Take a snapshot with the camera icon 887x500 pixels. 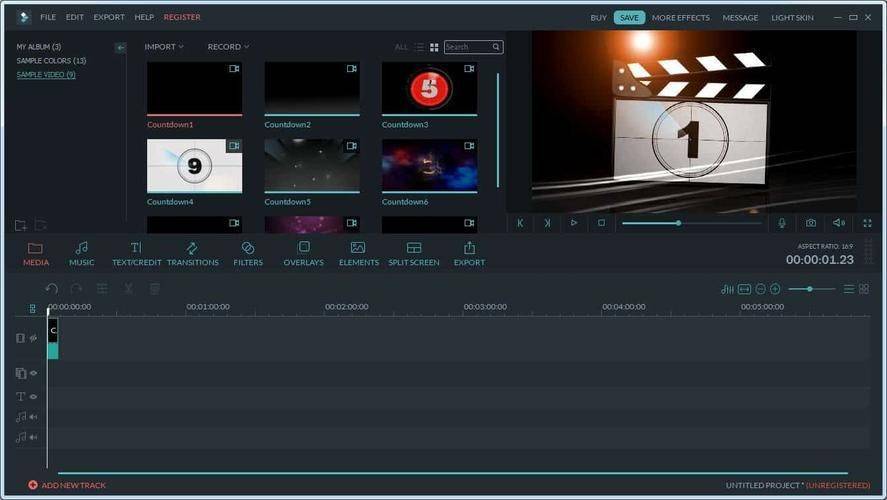pyautogui.click(x=811, y=223)
